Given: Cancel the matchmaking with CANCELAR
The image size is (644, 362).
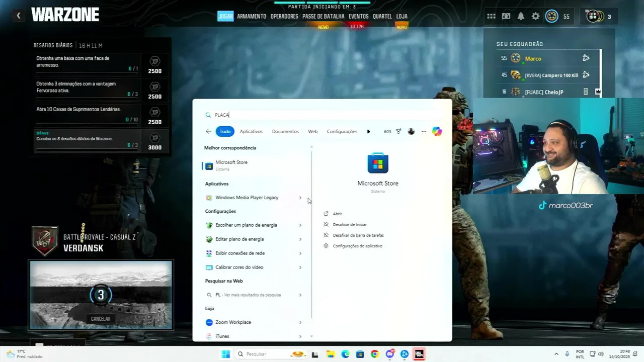Looking at the screenshot, I should [x=101, y=319].
